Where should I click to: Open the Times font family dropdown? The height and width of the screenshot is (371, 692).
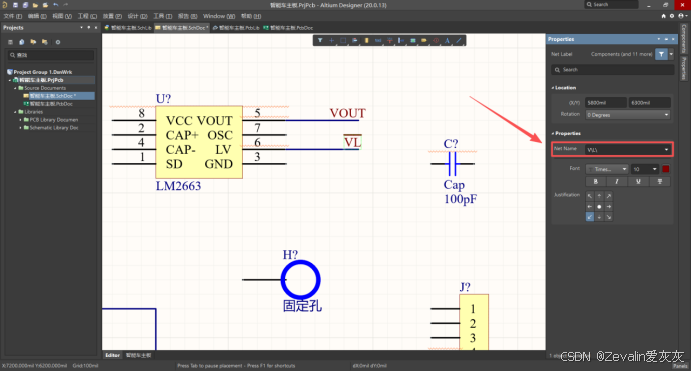[x=607, y=169]
